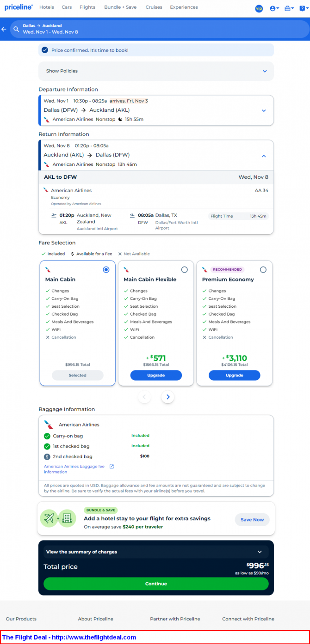Click the bundle plane and hotel icon
The height and width of the screenshot is (644, 310).
click(x=58, y=519)
